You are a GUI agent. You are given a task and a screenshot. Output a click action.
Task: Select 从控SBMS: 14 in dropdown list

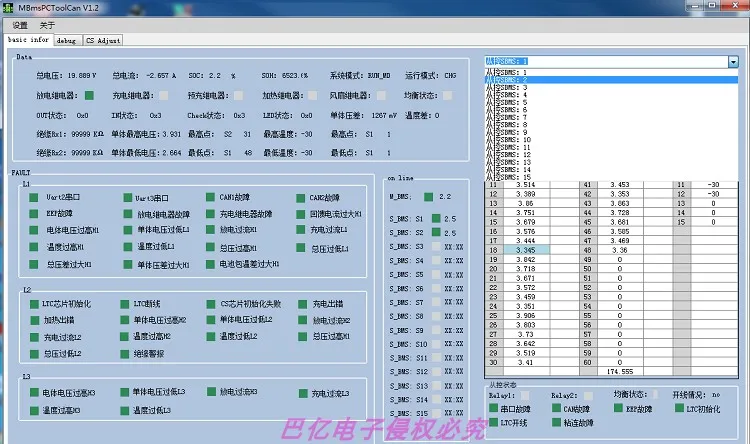pyautogui.click(x=611, y=169)
